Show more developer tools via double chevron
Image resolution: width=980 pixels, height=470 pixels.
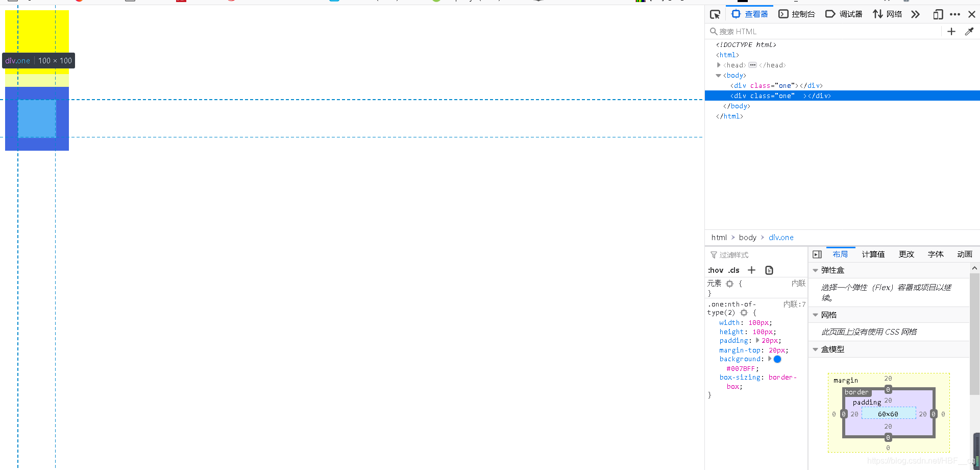click(915, 14)
